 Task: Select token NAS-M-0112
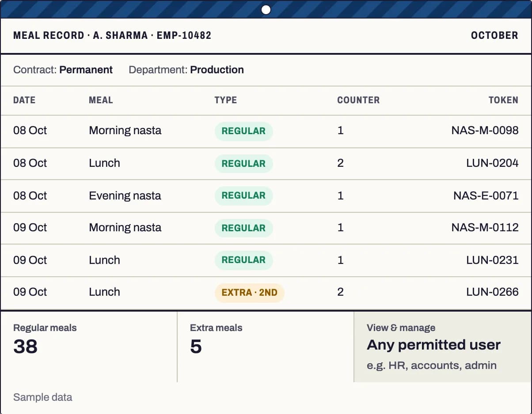[x=485, y=228]
